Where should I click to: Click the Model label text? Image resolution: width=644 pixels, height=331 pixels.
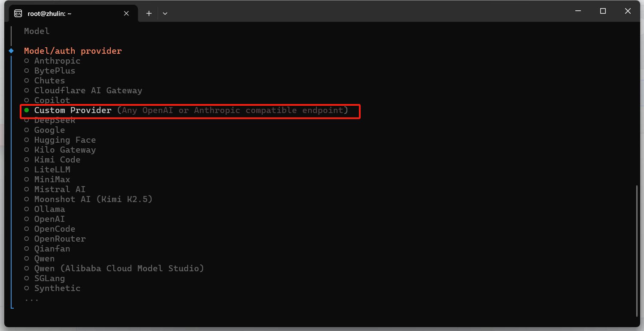pyautogui.click(x=37, y=31)
